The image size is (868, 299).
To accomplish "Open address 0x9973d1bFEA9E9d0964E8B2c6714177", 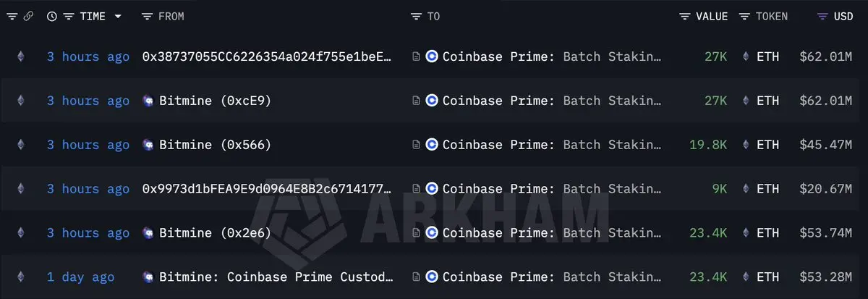I will (x=268, y=189).
